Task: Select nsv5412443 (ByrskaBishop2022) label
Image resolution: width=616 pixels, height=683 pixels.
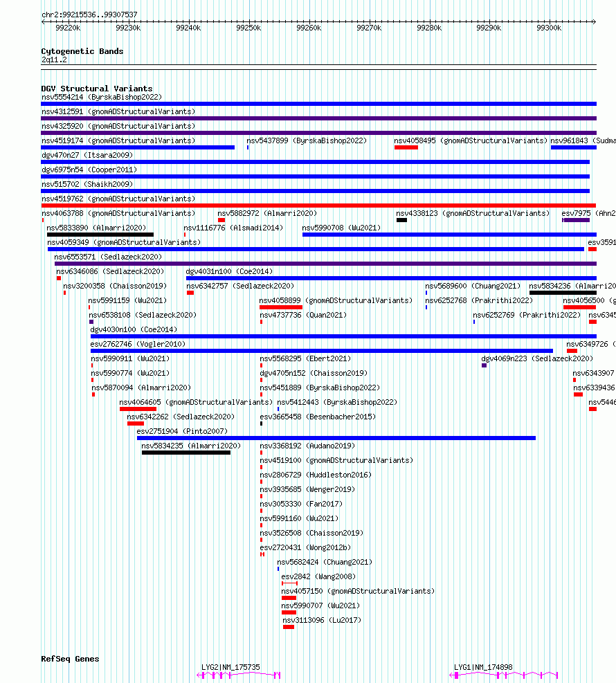Action: [337, 403]
